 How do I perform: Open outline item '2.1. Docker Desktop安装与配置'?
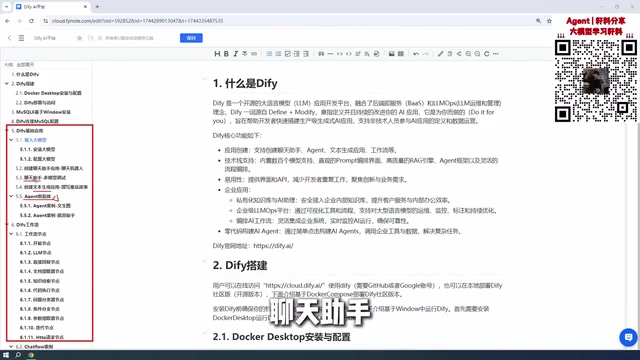point(49,93)
